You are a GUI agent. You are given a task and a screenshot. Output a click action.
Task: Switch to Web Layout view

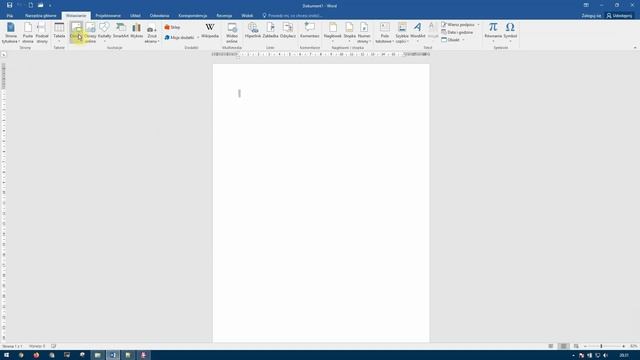(x=576, y=346)
